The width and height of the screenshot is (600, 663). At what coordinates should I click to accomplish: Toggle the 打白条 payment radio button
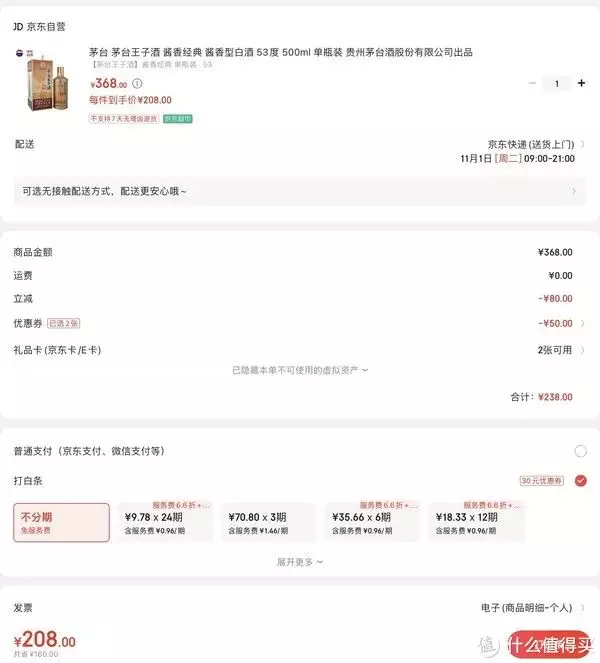(581, 481)
